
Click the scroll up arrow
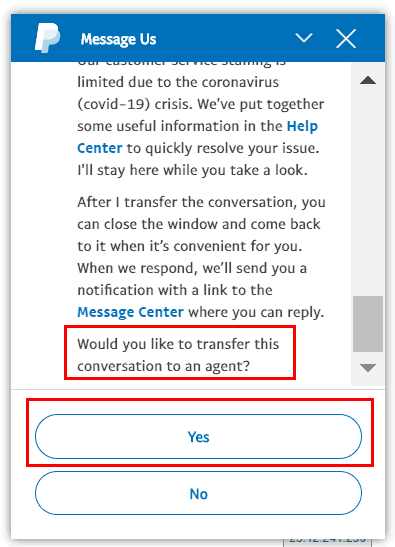pos(368,81)
